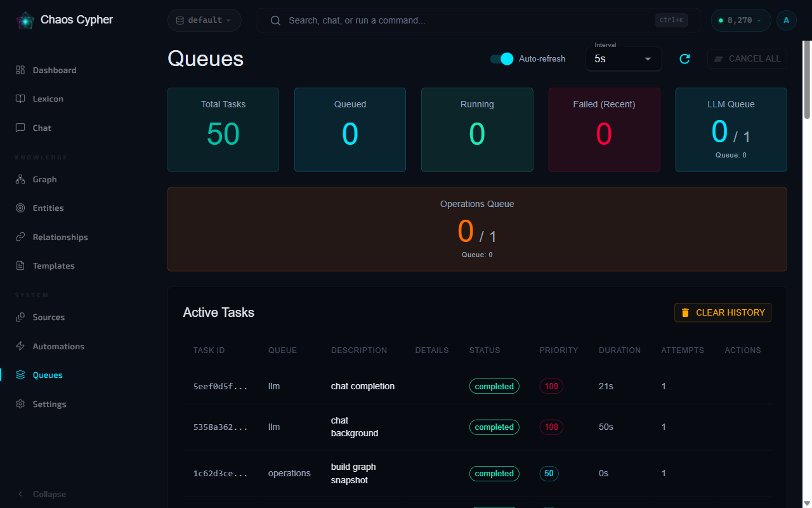Click the CANCEL ALL button

click(x=747, y=59)
